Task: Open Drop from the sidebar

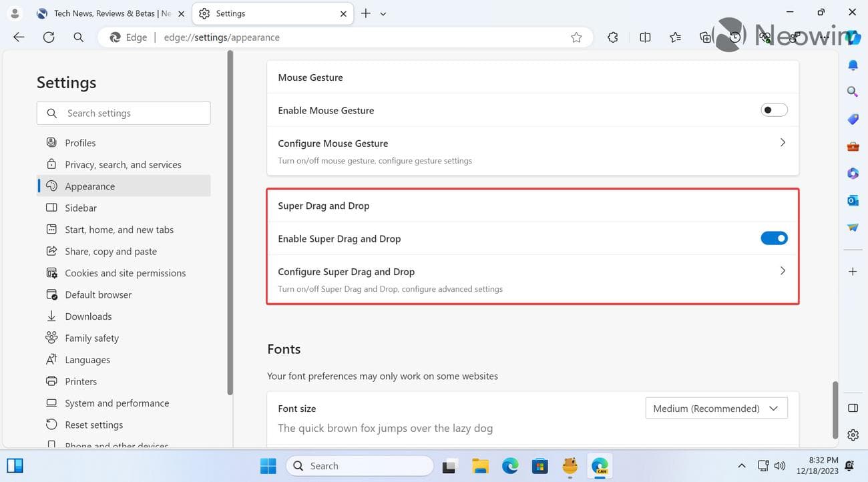Action: pos(852,227)
